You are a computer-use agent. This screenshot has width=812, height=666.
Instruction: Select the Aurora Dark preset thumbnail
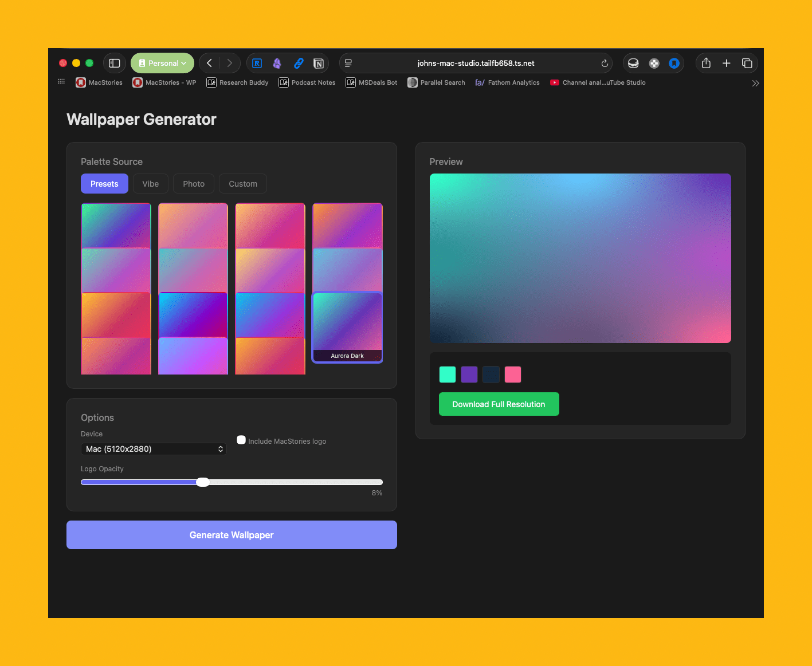(347, 326)
